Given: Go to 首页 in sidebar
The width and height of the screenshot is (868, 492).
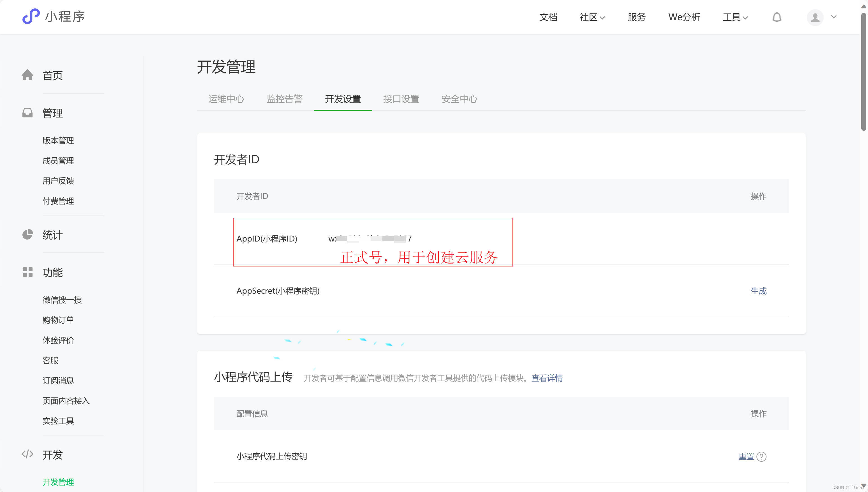Looking at the screenshot, I should coord(52,75).
